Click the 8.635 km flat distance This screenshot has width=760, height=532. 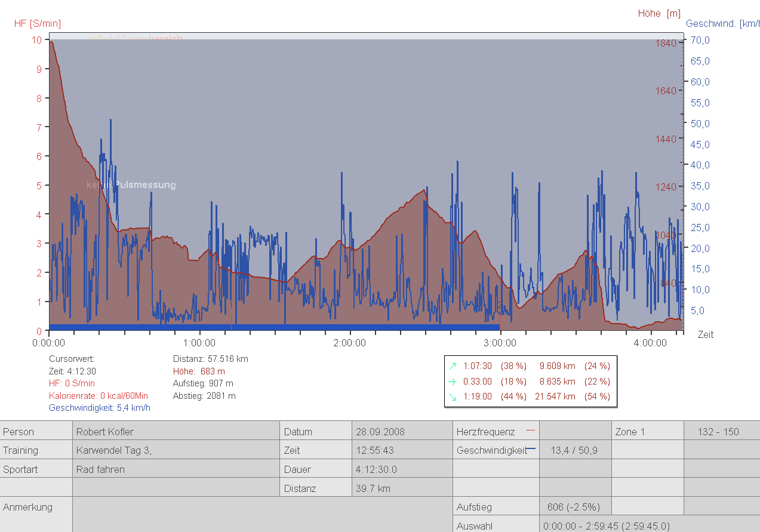pos(558,382)
